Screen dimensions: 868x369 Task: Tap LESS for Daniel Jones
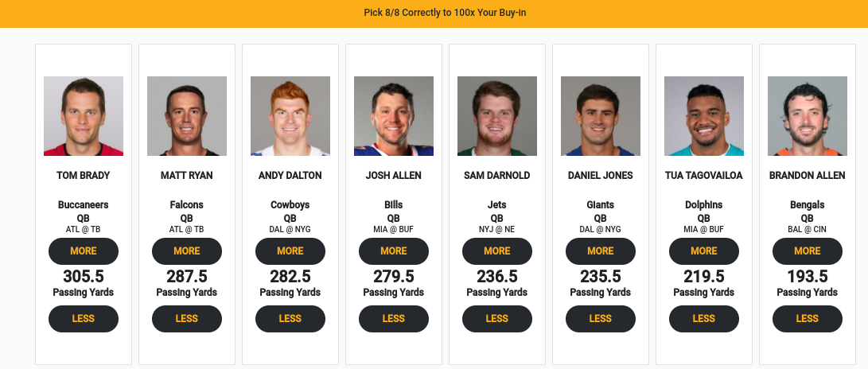click(x=601, y=318)
